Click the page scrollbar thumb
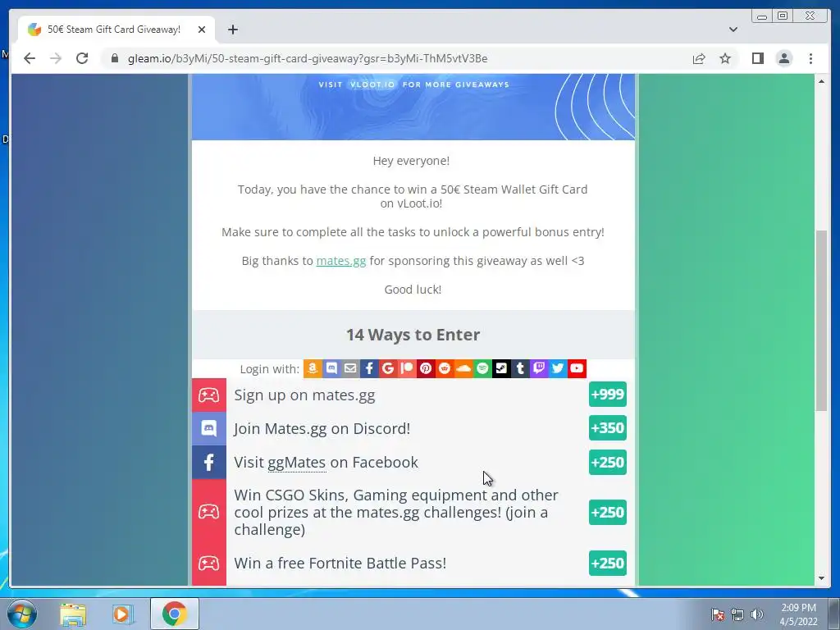 click(821, 321)
